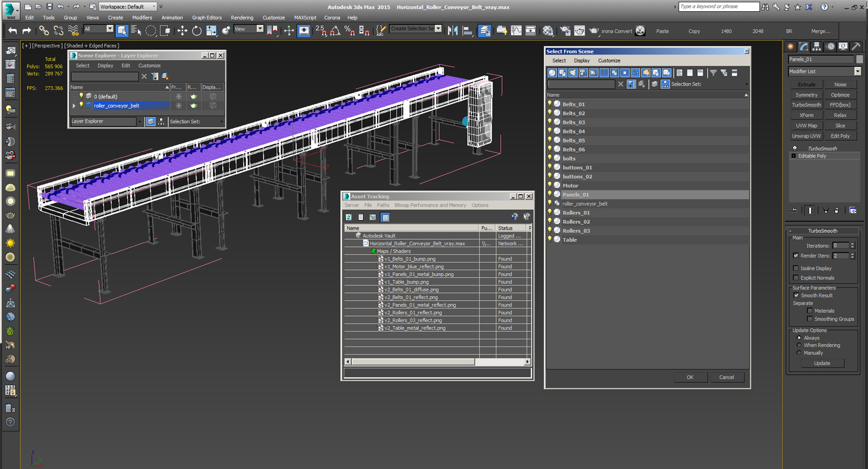Screen dimensions: 868x469
Task: Select the Manually update option
Action: coord(799,353)
